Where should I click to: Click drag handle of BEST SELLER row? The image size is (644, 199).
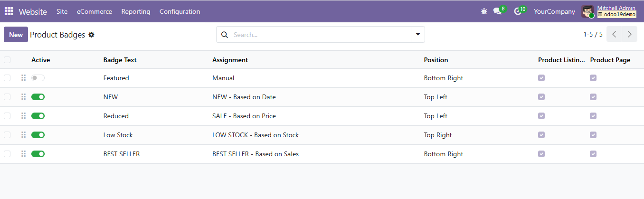[x=23, y=154]
